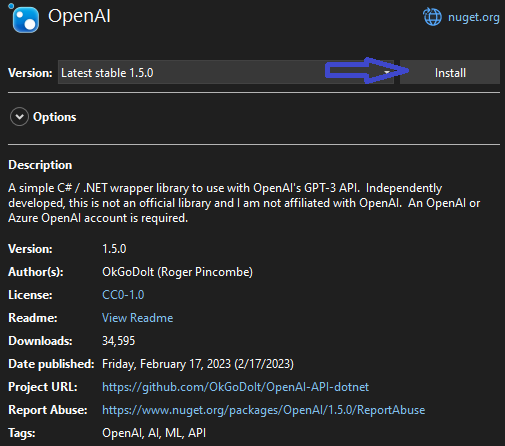This screenshot has height=446, width=505.
Task: Install the OpenAI package
Action: [x=450, y=72]
